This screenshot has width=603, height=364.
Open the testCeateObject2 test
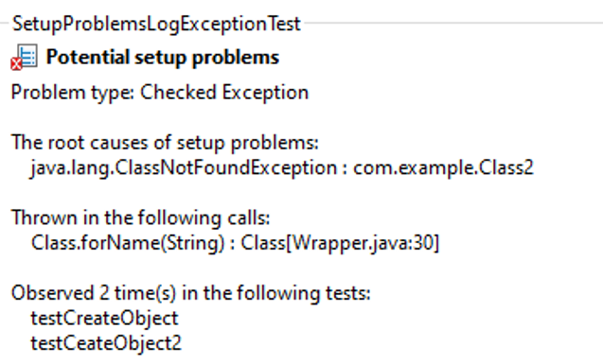(x=106, y=343)
